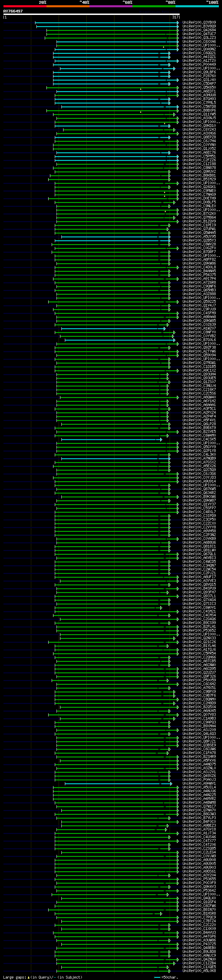
Task: Select the UniRef100_C1ZZ84 label
Action: pos(199,963)
